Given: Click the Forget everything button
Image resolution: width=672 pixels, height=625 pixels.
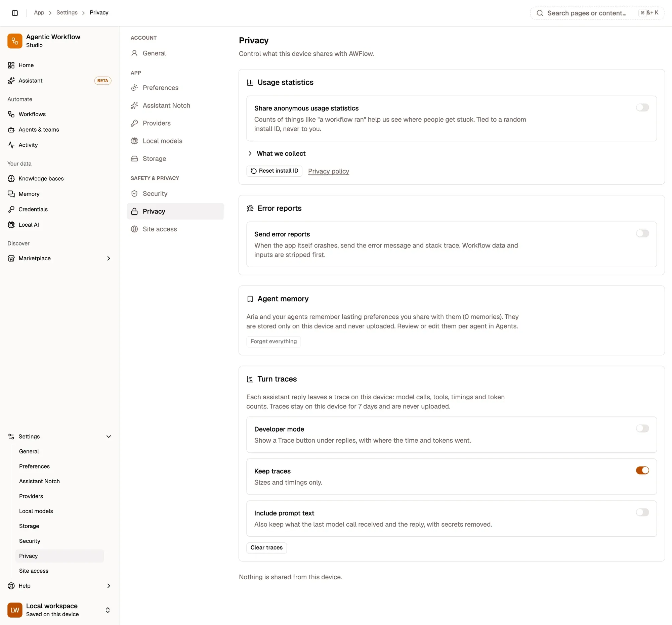Looking at the screenshot, I should click(274, 342).
